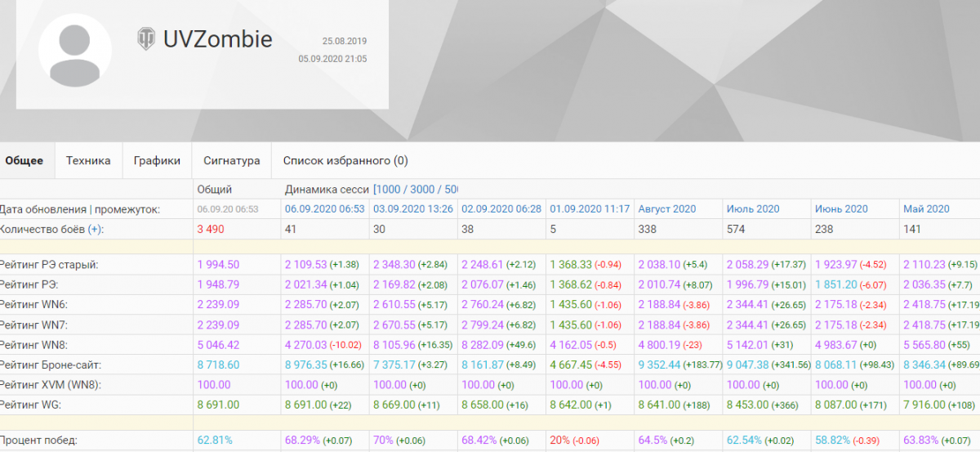Click the Рейтинг РЭ старый row label

tap(48, 265)
